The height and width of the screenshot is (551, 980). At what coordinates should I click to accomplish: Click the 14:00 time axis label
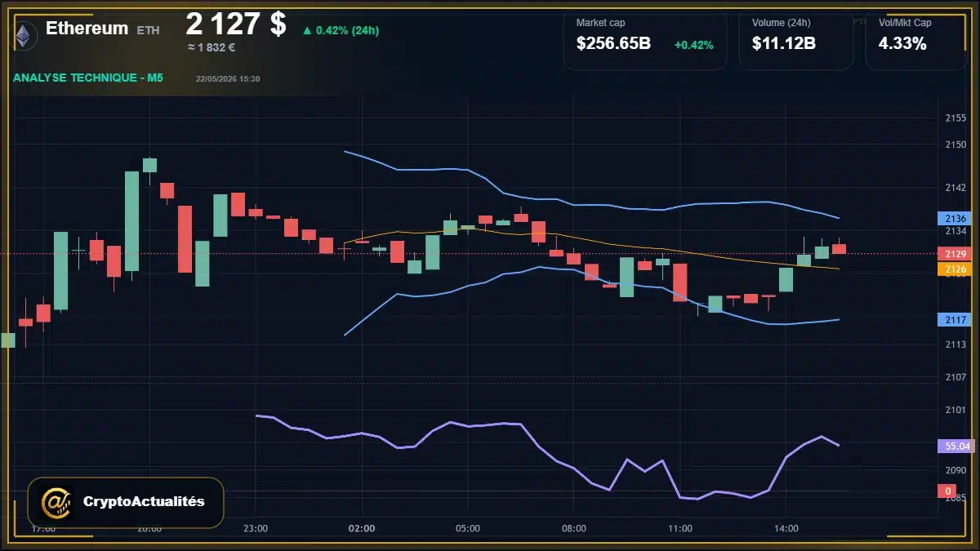(x=786, y=528)
